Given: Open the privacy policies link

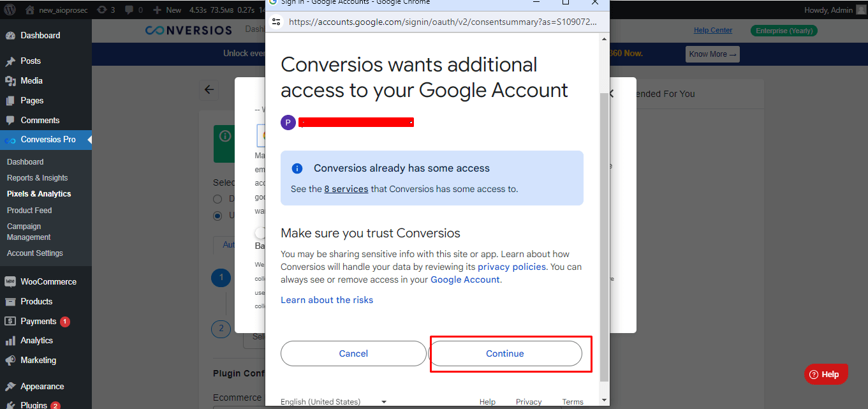Looking at the screenshot, I should point(511,267).
